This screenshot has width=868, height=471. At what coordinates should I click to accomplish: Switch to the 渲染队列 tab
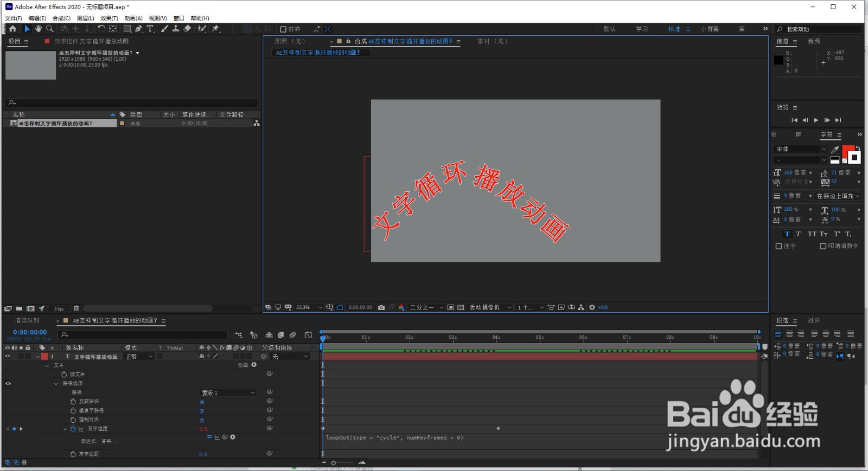coord(27,321)
